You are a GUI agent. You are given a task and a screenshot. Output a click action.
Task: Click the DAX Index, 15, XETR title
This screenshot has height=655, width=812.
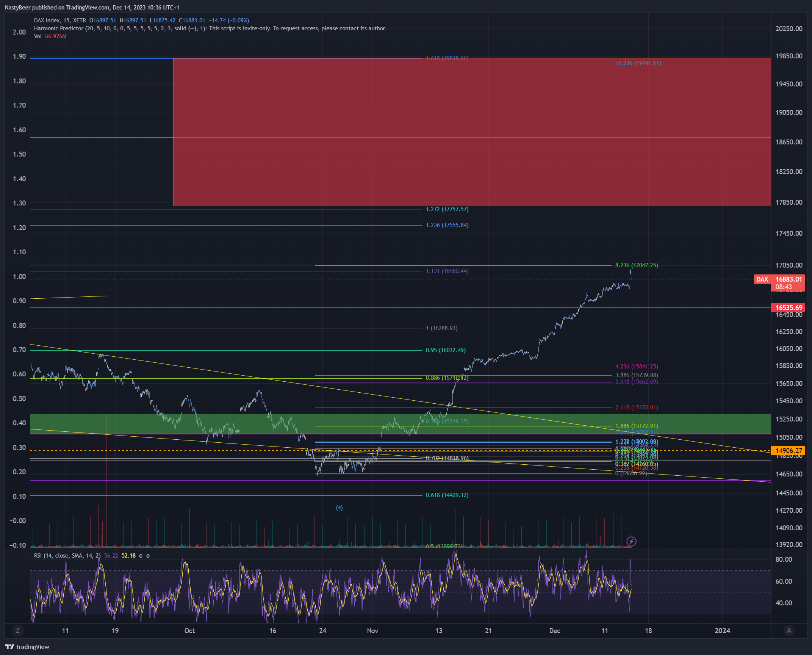(x=60, y=20)
